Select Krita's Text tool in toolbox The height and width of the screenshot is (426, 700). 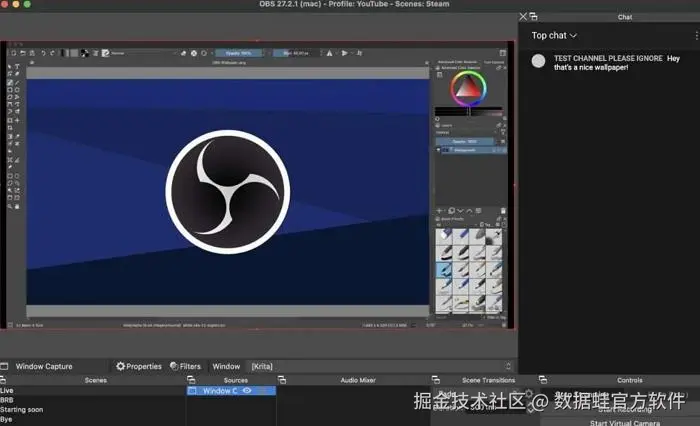click(17, 67)
